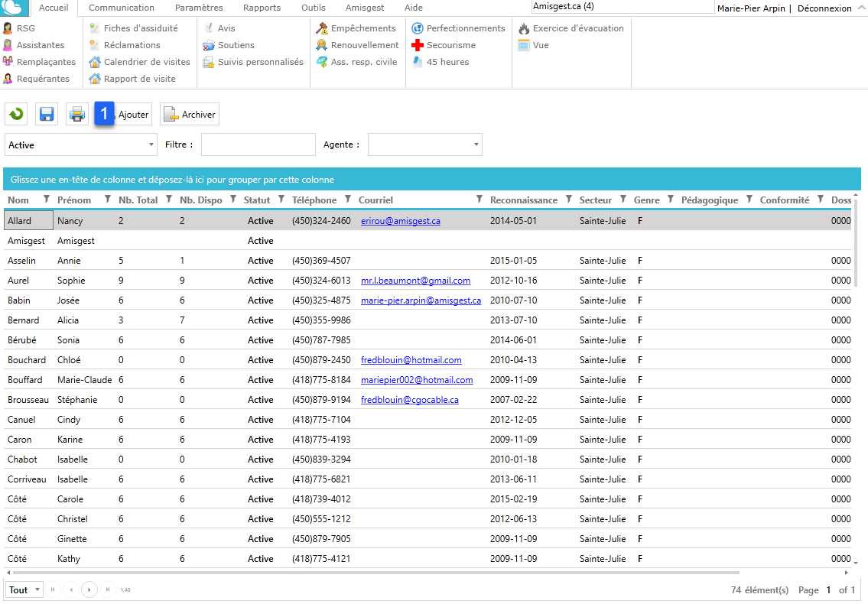868x604 pixels.
Task: Click the blue floppy disk save icon
Action: click(47, 115)
